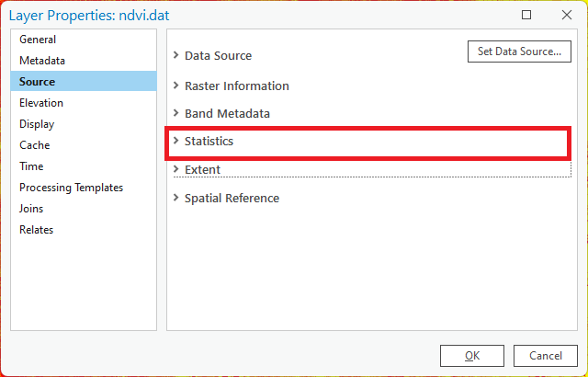
Task: Click the Set Data Source button
Action: pyautogui.click(x=518, y=52)
